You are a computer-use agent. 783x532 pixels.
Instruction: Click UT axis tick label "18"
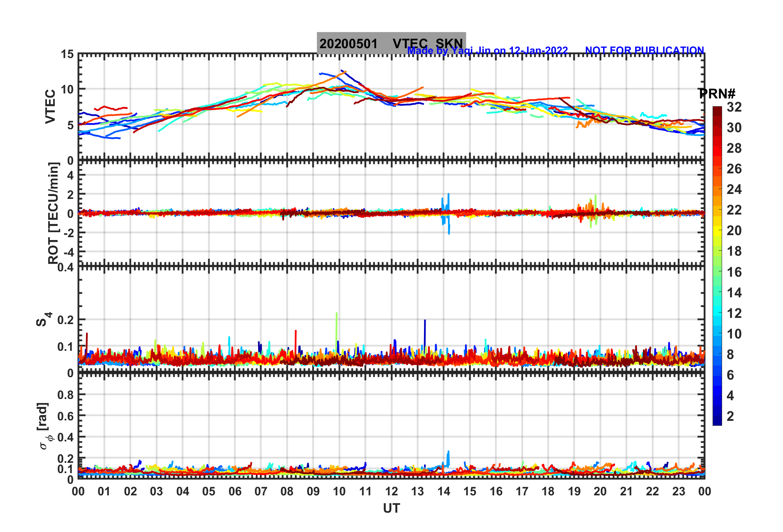(x=548, y=491)
